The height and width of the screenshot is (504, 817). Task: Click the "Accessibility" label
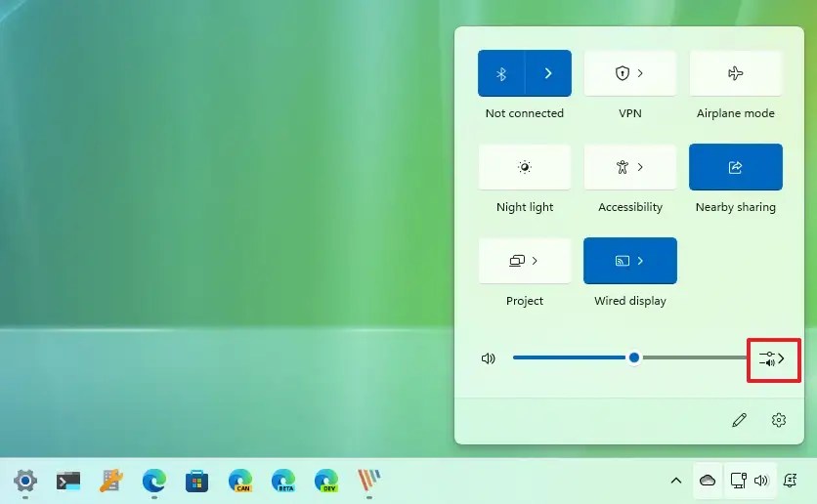pyautogui.click(x=630, y=207)
